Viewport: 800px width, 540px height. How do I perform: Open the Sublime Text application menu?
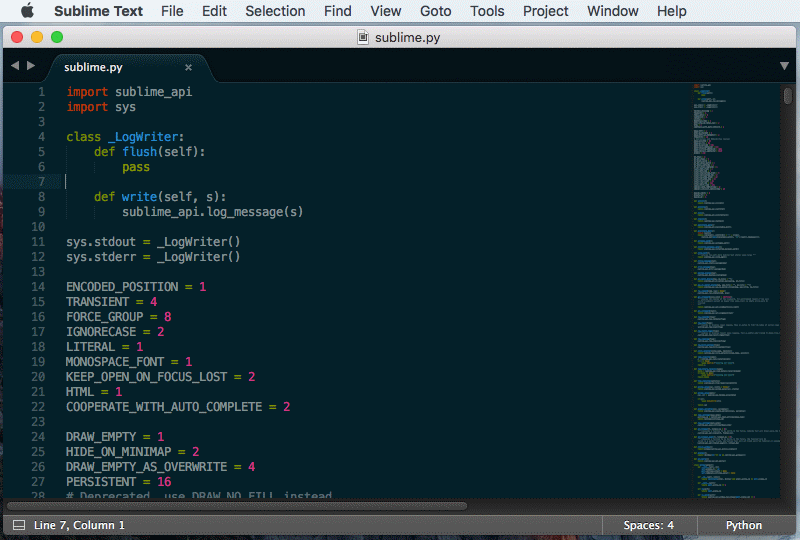(98, 11)
